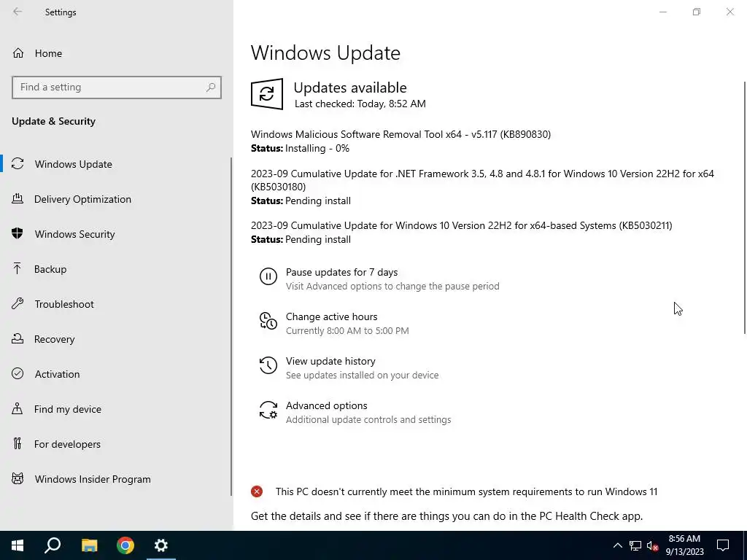Open the taskbar clock showing 8:56 AM
The height and width of the screenshot is (560, 747).
(x=684, y=545)
